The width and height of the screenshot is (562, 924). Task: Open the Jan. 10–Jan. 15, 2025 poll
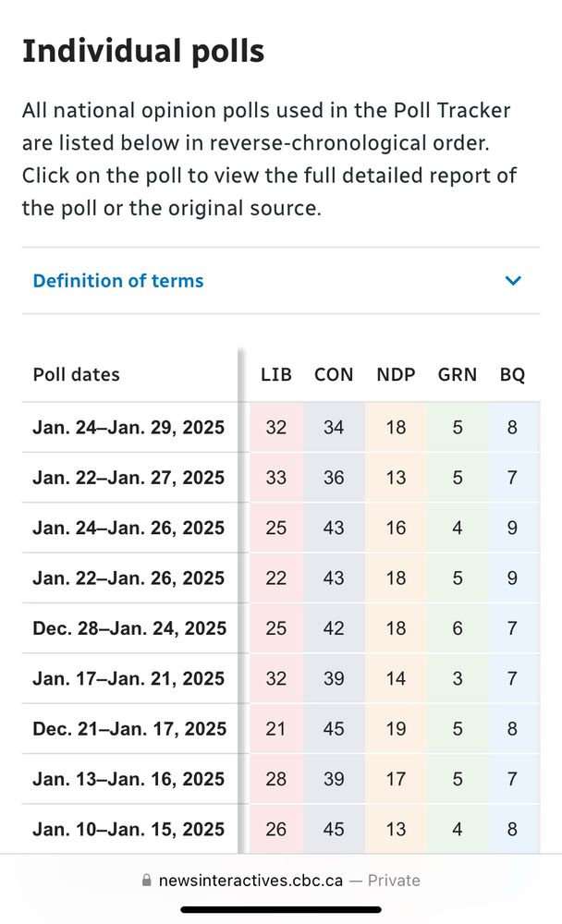(x=128, y=829)
